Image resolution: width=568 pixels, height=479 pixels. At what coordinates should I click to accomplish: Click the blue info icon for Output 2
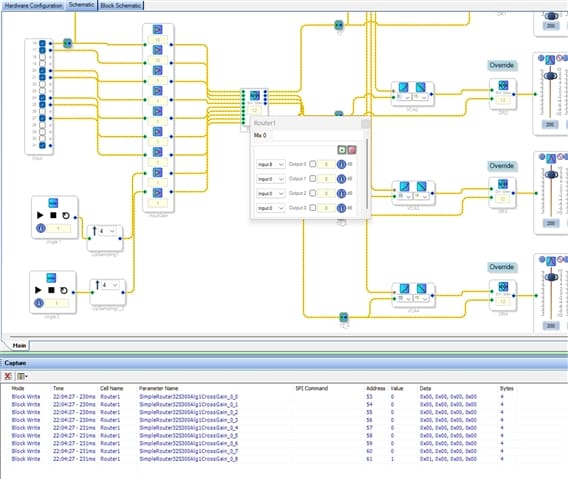341,193
